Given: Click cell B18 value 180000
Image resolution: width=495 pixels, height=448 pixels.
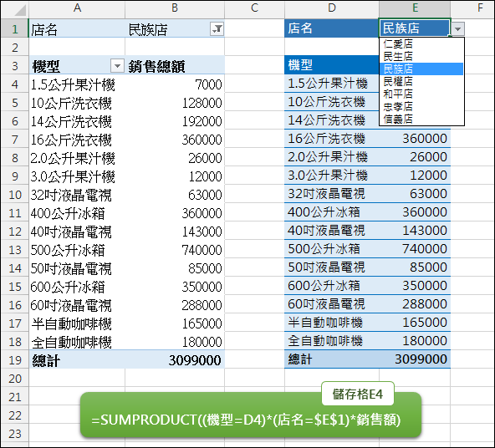Looking at the screenshot, I should 175,342.
